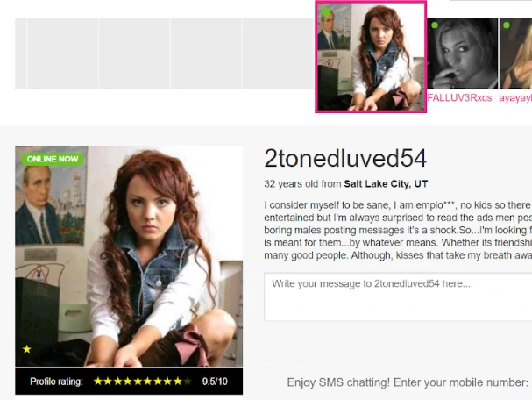Select the highlighted pink-bordered profile thumbnail

coord(371,57)
